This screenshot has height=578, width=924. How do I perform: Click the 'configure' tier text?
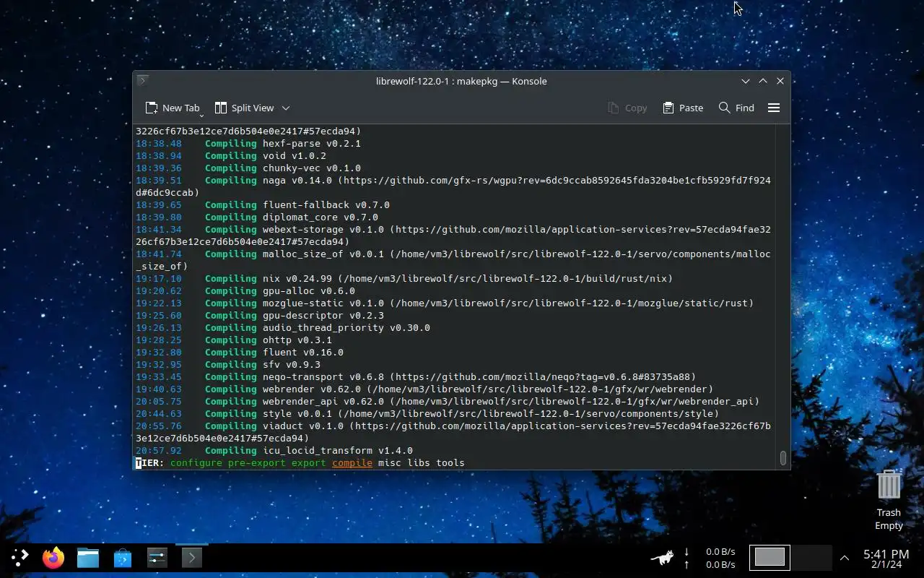196,462
